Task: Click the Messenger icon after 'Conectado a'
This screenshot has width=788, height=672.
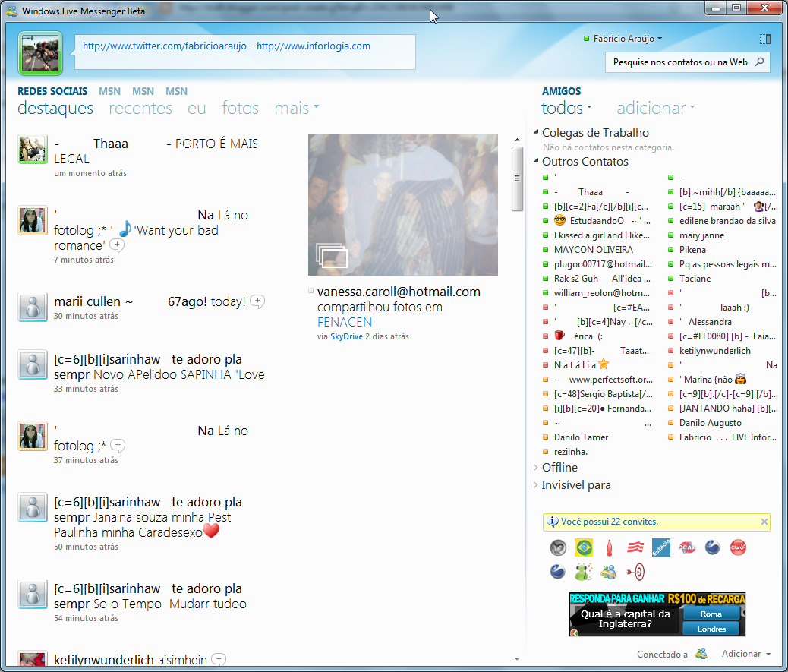Action: (x=701, y=654)
